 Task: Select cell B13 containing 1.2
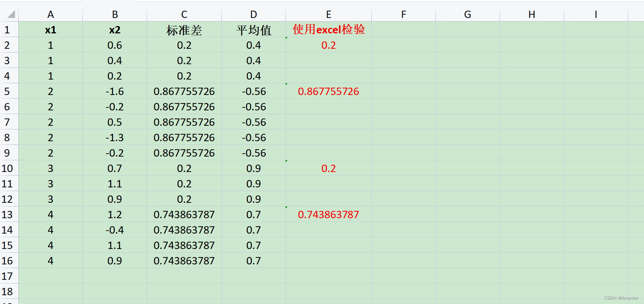[115, 215]
